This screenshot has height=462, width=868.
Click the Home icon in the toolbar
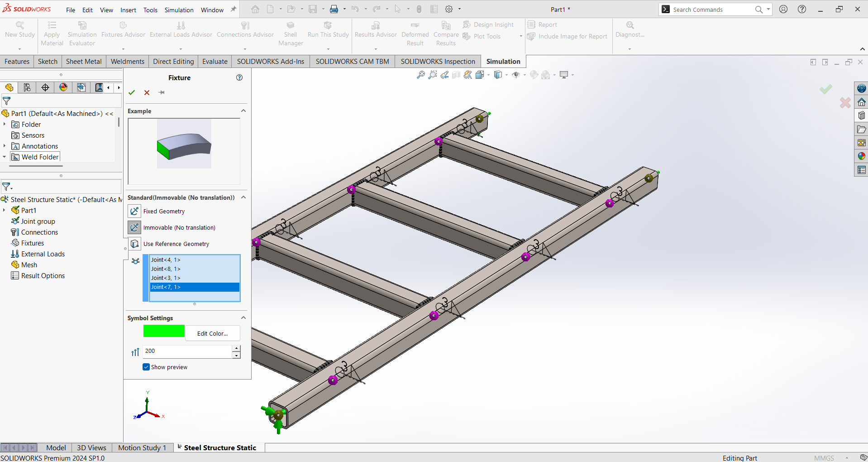(x=255, y=9)
